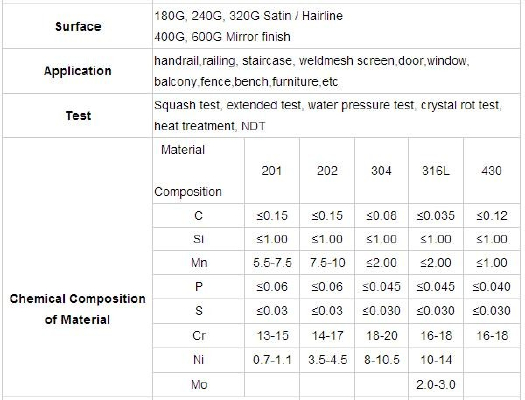Select the Cr row label
The width and height of the screenshot is (525, 400).
tap(199, 335)
